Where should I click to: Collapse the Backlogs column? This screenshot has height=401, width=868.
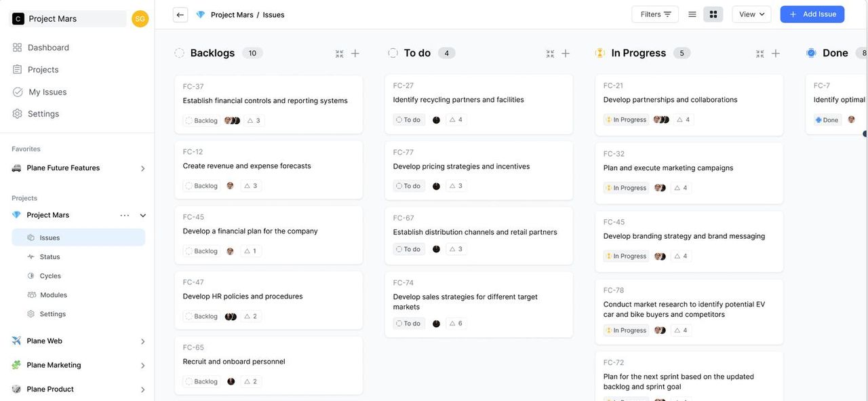[339, 54]
